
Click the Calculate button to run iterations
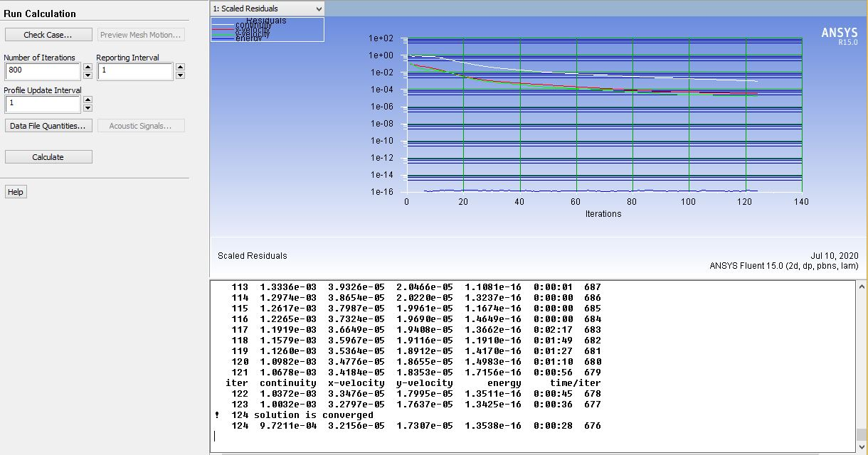[x=48, y=156]
